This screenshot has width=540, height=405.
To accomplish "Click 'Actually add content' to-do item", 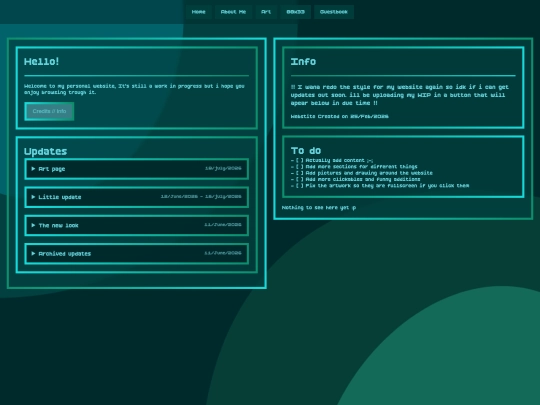I will [x=332, y=160].
